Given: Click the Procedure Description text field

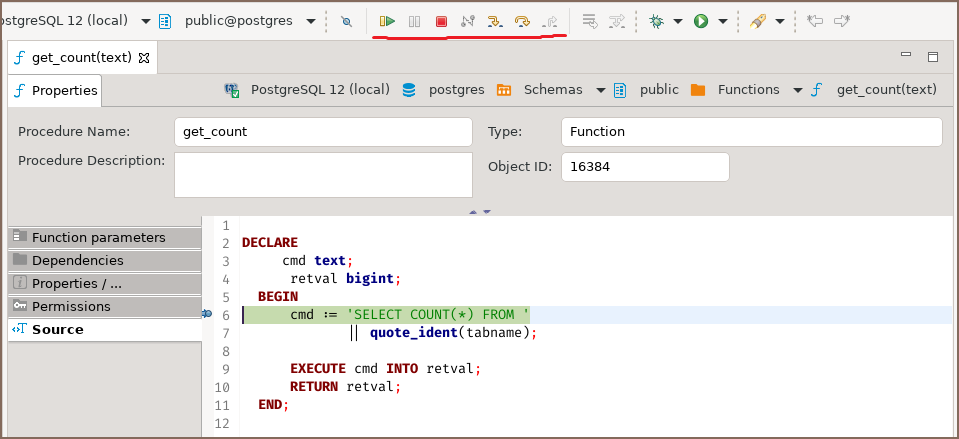Looking at the screenshot, I should [323, 175].
